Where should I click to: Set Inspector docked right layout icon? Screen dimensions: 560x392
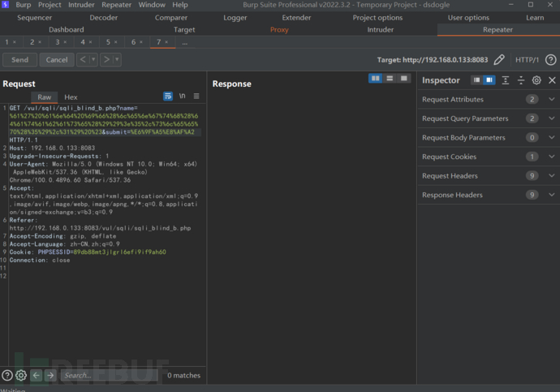[489, 80]
